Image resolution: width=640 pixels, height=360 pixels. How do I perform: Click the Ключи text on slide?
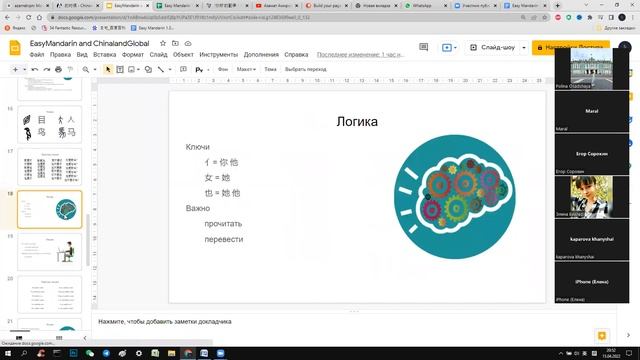point(198,147)
